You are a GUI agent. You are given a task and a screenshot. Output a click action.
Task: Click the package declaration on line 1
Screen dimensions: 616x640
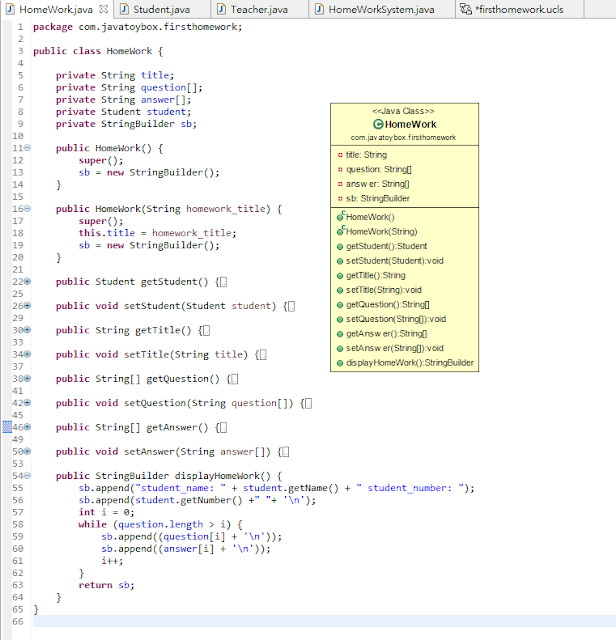point(138,27)
